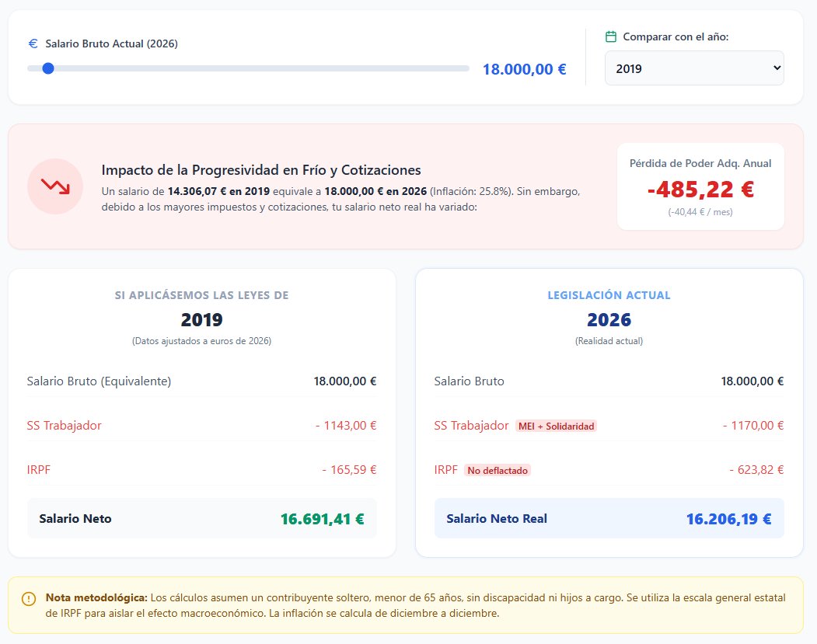Click the - 1143,00 € SS value
This screenshot has height=644, width=817.
346,426
